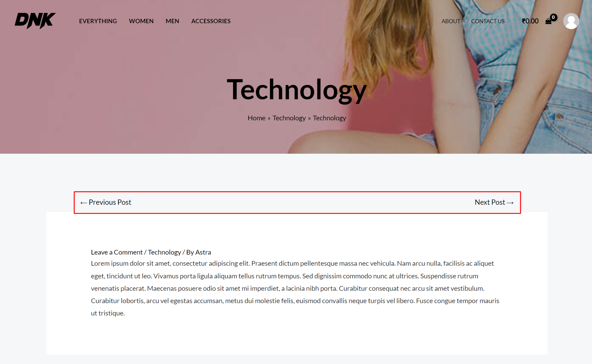Click the user account avatar icon
Screen dimensions: 592x364
point(571,21)
